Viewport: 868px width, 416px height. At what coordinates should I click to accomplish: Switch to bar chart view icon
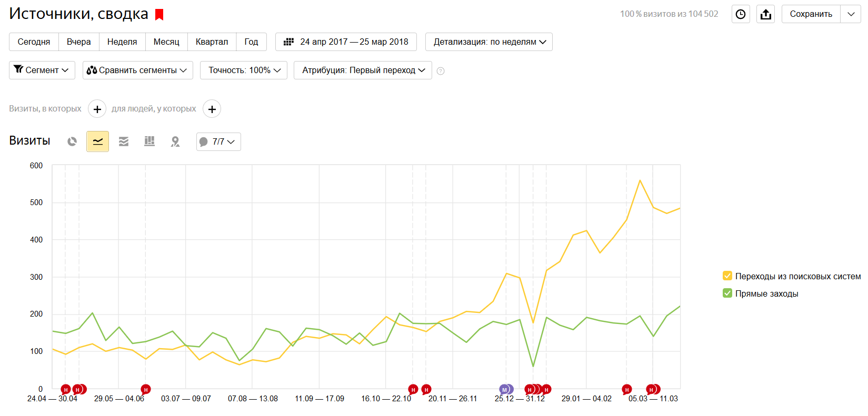149,141
